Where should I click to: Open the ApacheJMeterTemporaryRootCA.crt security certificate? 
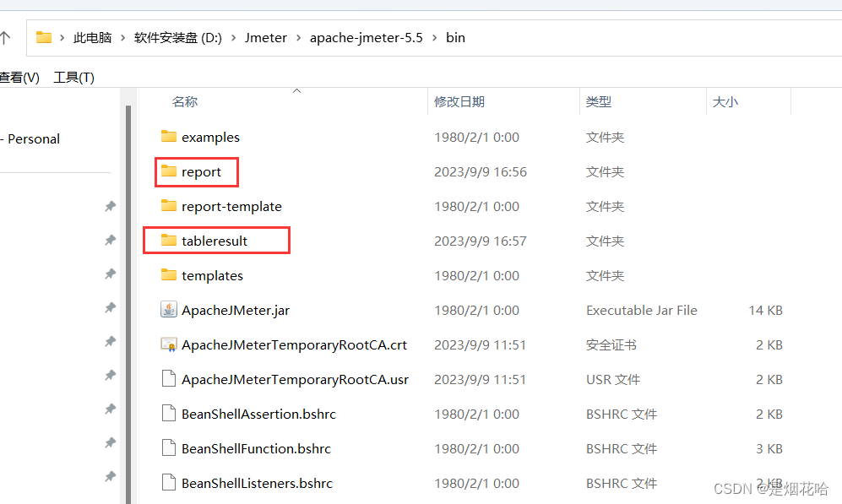coord(295,344)
